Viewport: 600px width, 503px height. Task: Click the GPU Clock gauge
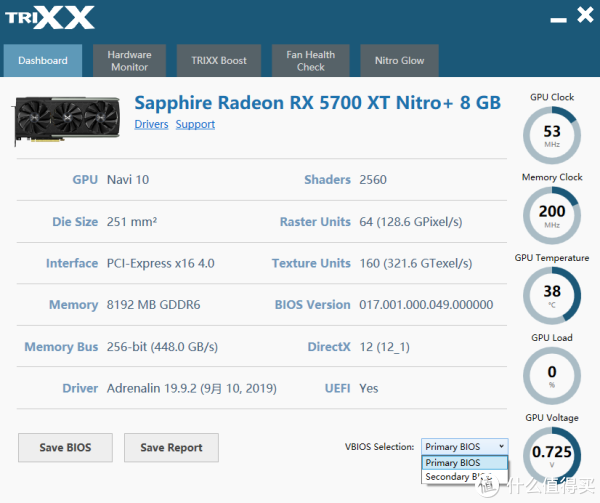point(552,136)
